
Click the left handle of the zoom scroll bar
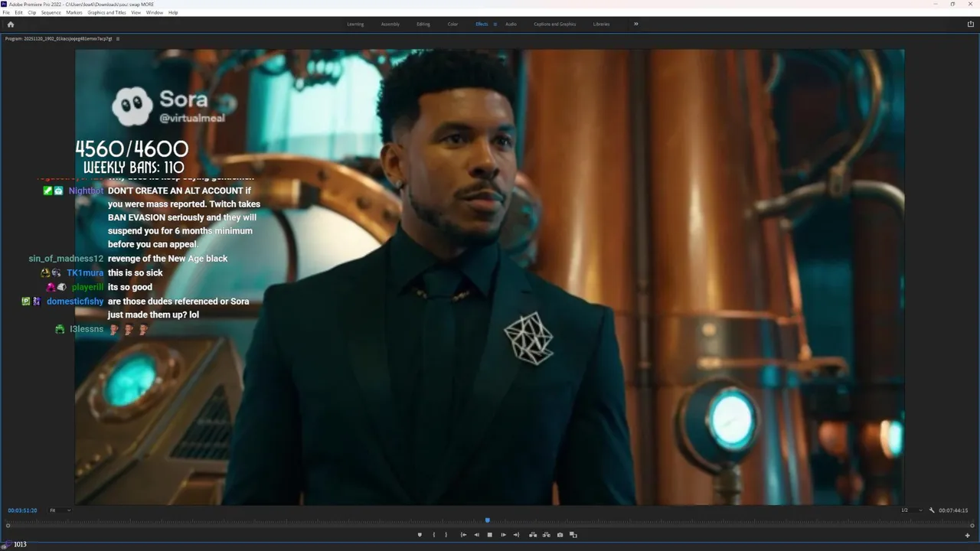click(8, 526)
